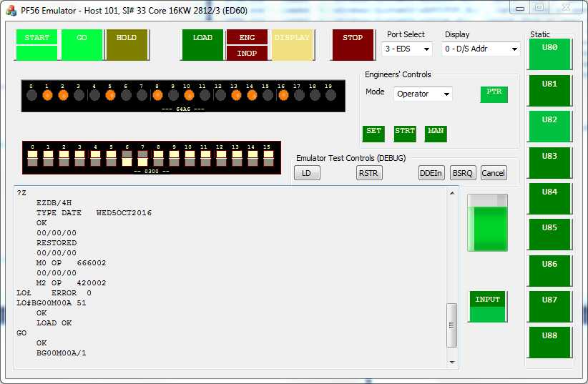Image resolution: width=588 pixels, height=384 pixels.
Task: Flip handswitch 15 in switch row
Action: tap(268, 158)
